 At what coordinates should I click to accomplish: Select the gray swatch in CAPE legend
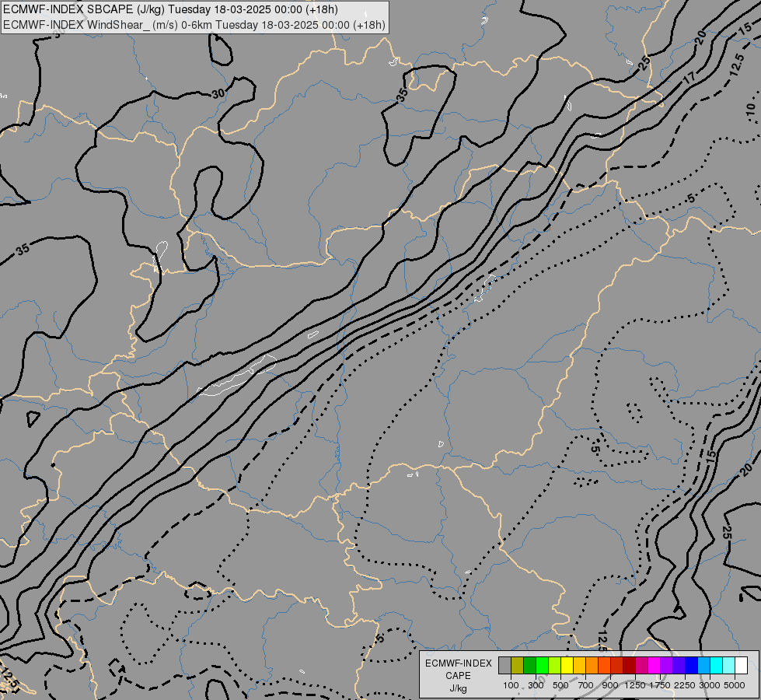pos(504,665)
